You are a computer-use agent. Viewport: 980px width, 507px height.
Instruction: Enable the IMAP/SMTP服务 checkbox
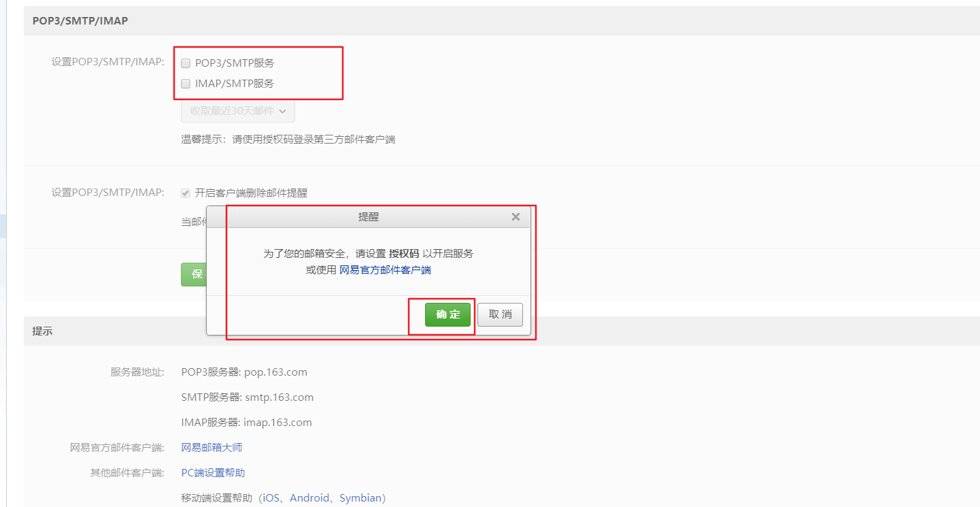point(186,84)
